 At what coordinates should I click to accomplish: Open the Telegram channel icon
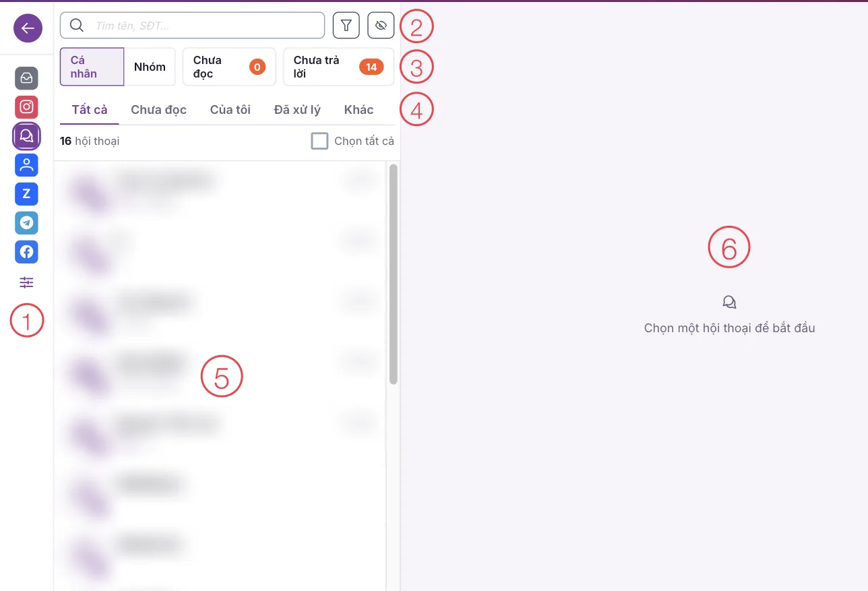pos(27,223)
